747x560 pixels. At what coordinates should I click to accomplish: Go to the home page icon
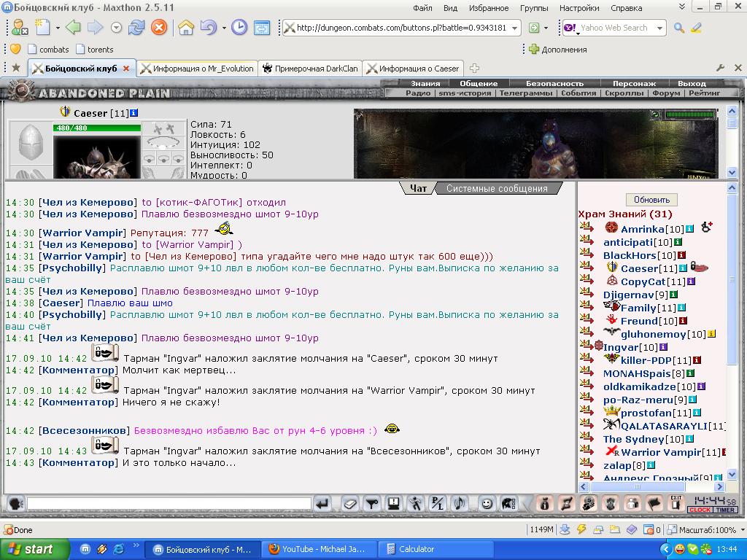(x=186, y=28)
